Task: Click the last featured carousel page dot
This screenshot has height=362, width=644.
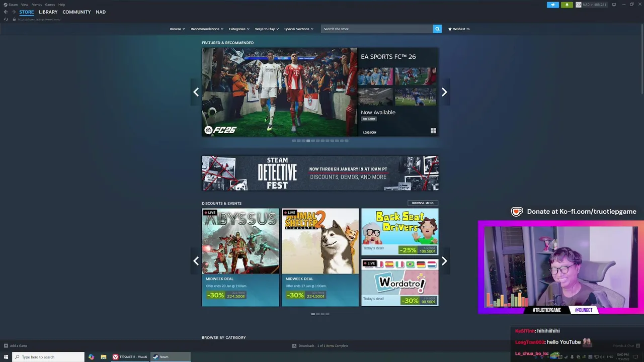Action: (x=346, y=141)
